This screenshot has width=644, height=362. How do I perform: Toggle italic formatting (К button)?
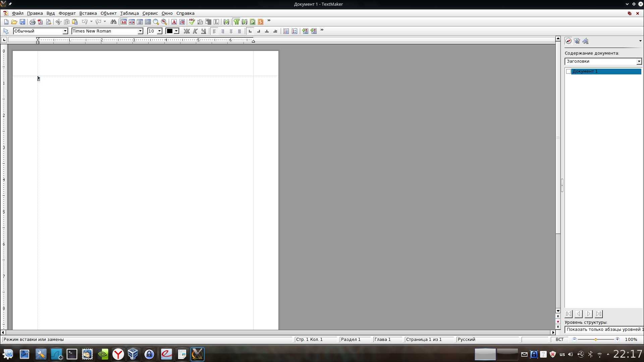tap(195, 31)
